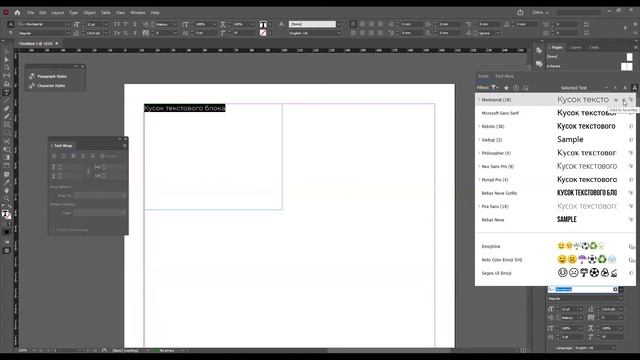Viewport: 640px width, 360px height.
Task: Open the Paragraph Styles panel
Action: (52, 76)
